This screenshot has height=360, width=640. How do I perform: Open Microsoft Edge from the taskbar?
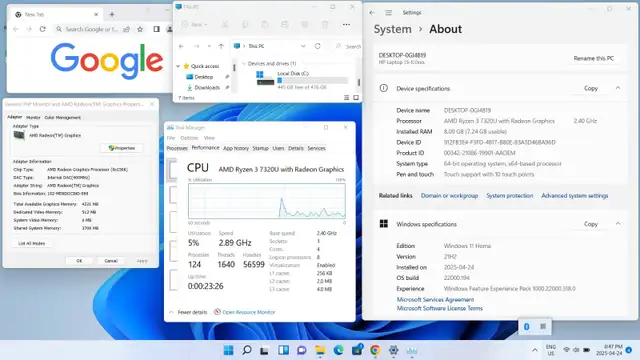[x=338, y=350]
